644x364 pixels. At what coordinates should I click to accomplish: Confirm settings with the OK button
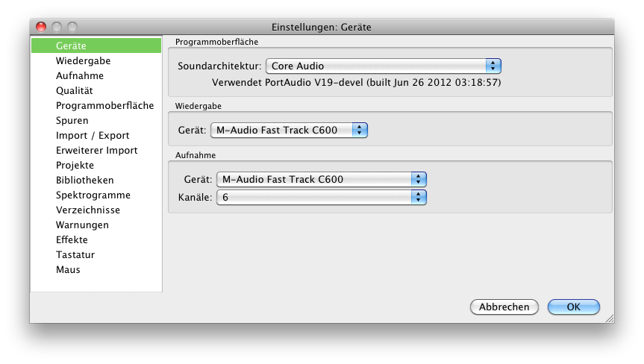573,307
